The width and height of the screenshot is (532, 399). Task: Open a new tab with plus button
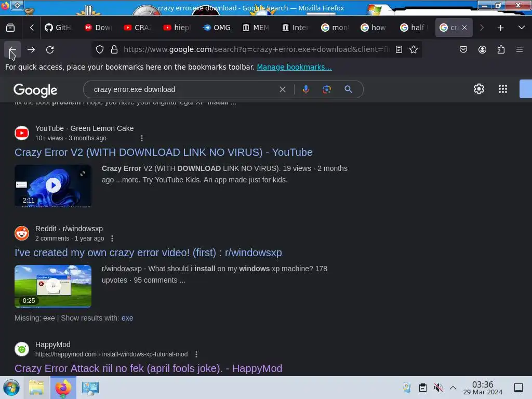tap(500, 28)
